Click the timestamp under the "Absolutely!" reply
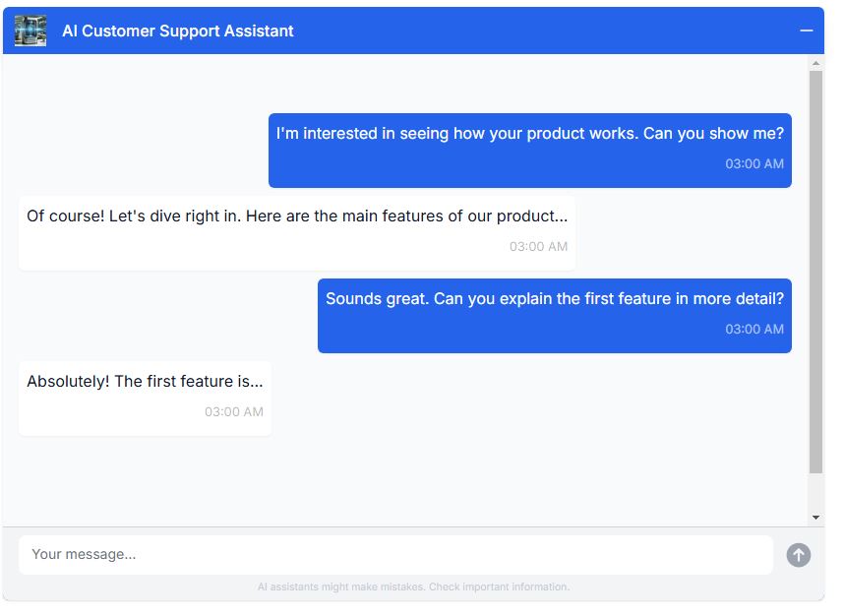This screenshot has width=844, height=616. pyautogui.click(x=233, y=411)
